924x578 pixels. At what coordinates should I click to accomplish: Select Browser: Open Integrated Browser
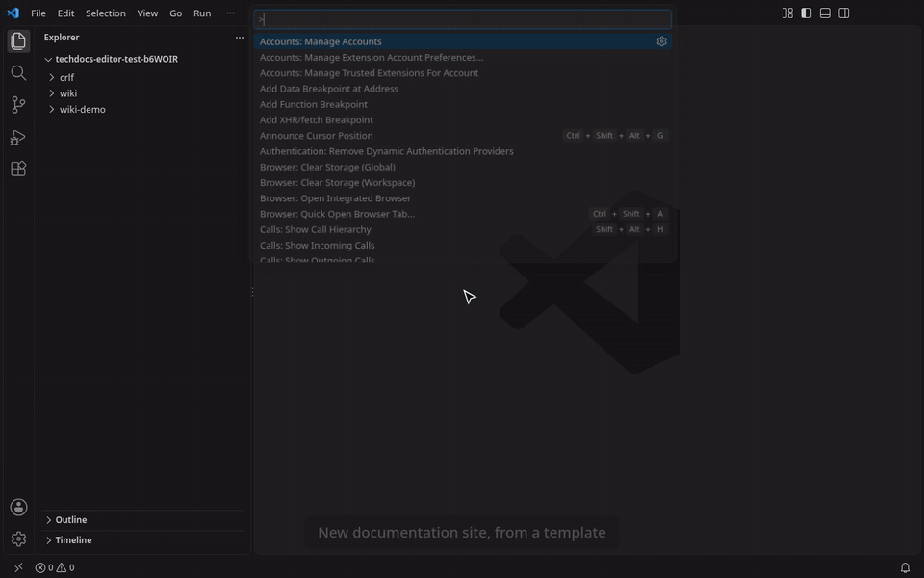point(463,198)
